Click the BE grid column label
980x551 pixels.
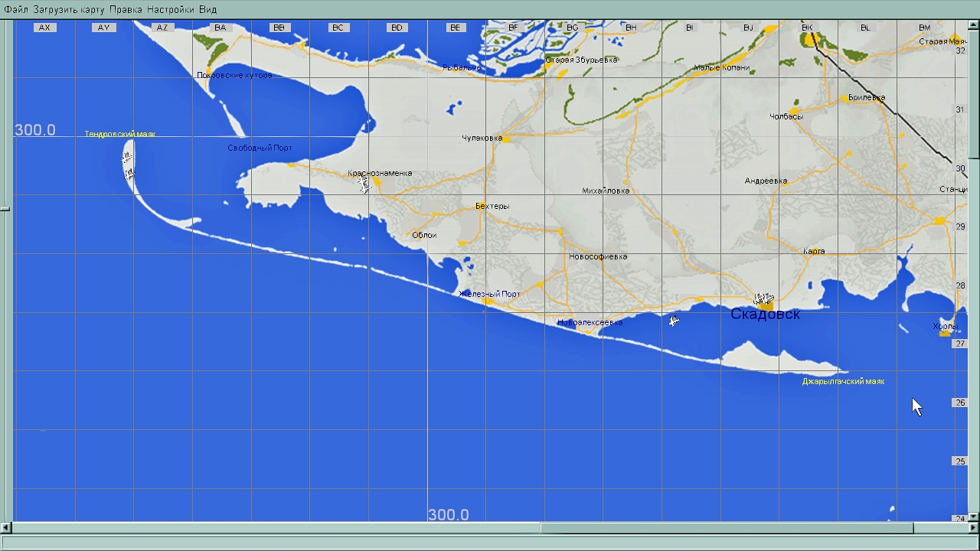pyautogui.click(x=456, y=28)
